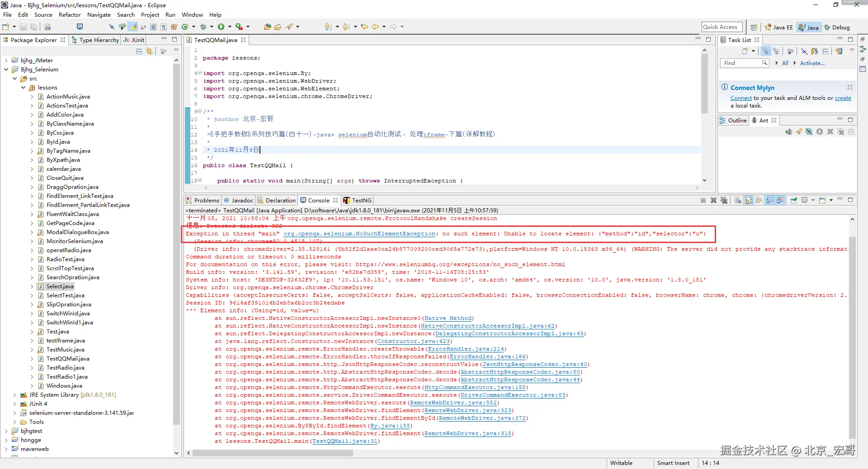Close the Connect Mylyn notification
Screen dimensions: 868x469
pyautogui.click(x=850, y=87)
